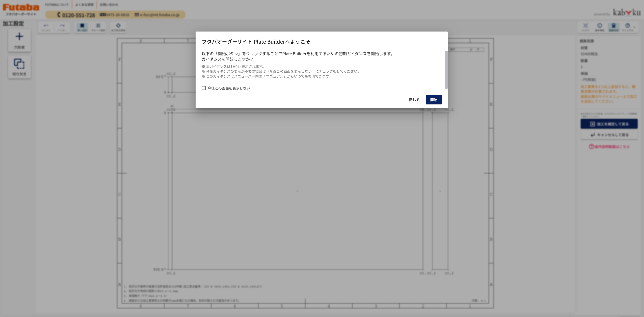Open the お問い合わせ contact menu item
Viewport: 644px width, 317px height.
click(x=109, y=5)
